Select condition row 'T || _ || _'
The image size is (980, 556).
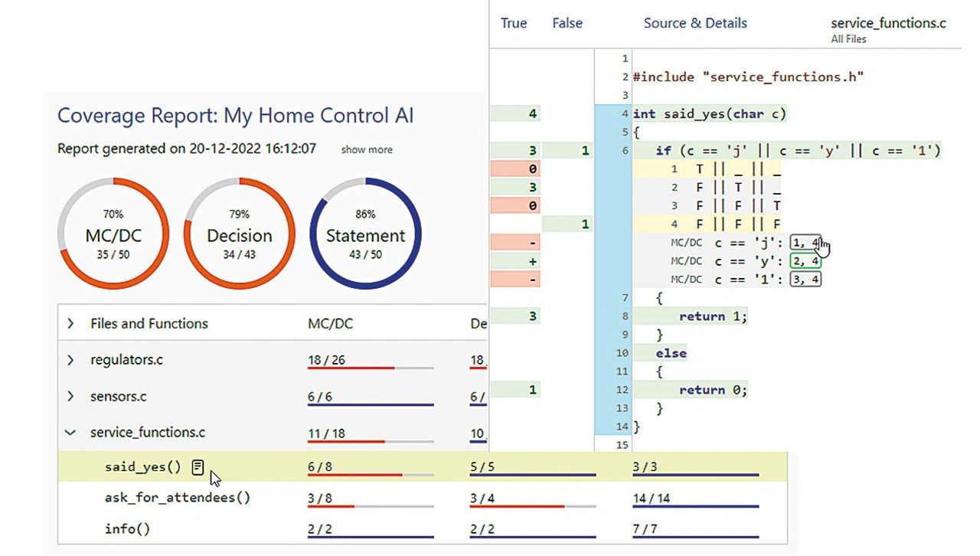click(x=737, y=169)
